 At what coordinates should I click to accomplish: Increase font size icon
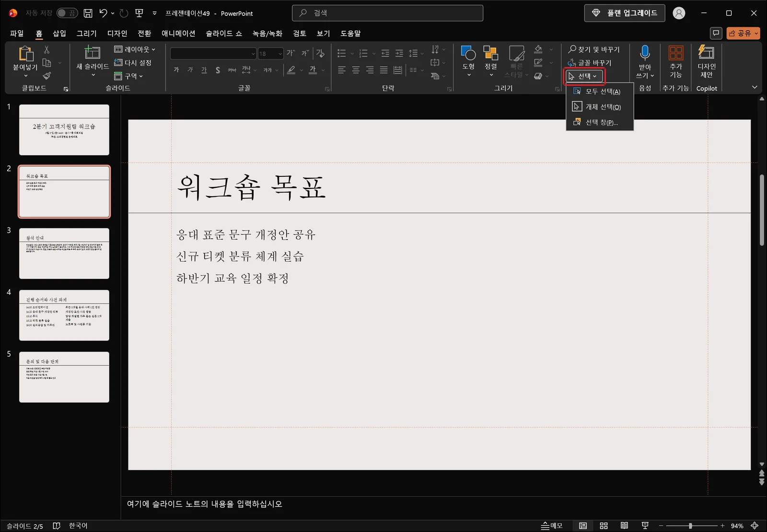point(291,53)
